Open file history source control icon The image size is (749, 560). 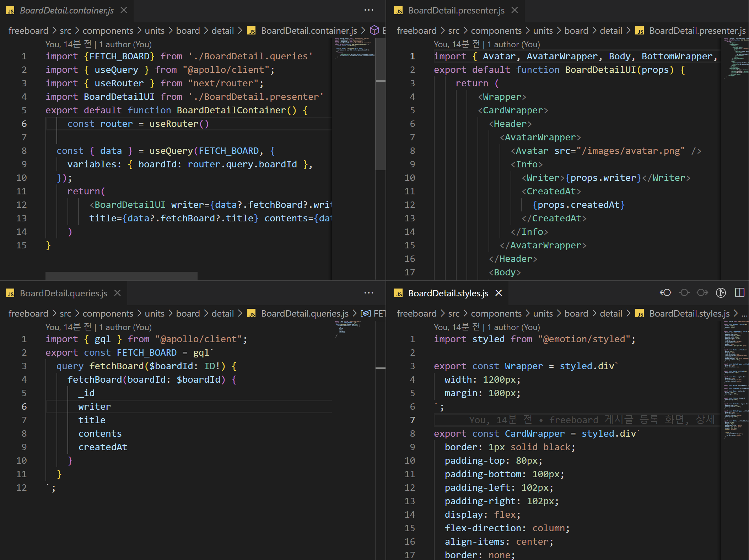(721, 293)
